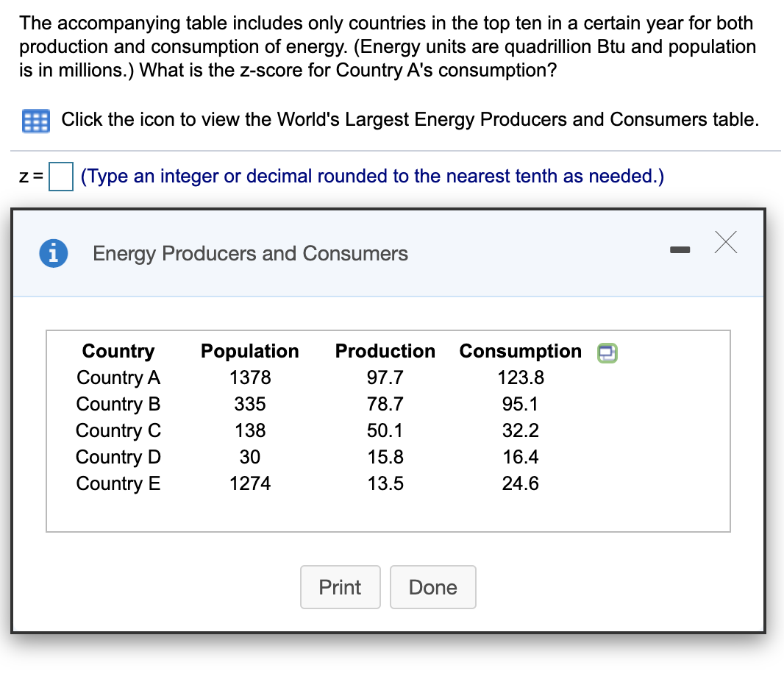This screenshot has width=784, height=696.
Task: Click production value 13.5
Action: 385,484
